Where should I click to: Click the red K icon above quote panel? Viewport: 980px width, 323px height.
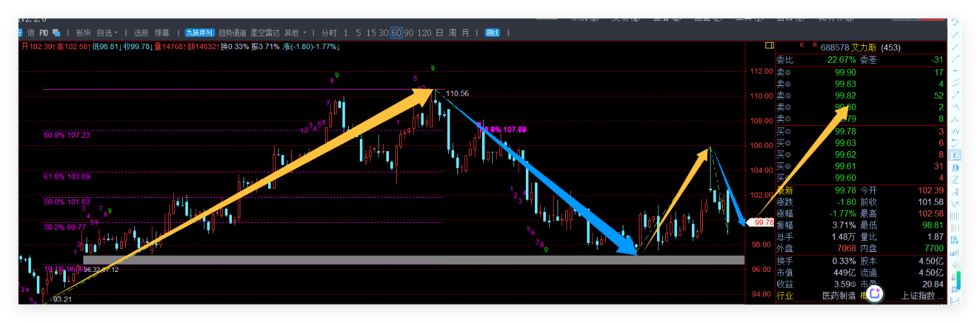pyautogui.click(x=802, y=45)
